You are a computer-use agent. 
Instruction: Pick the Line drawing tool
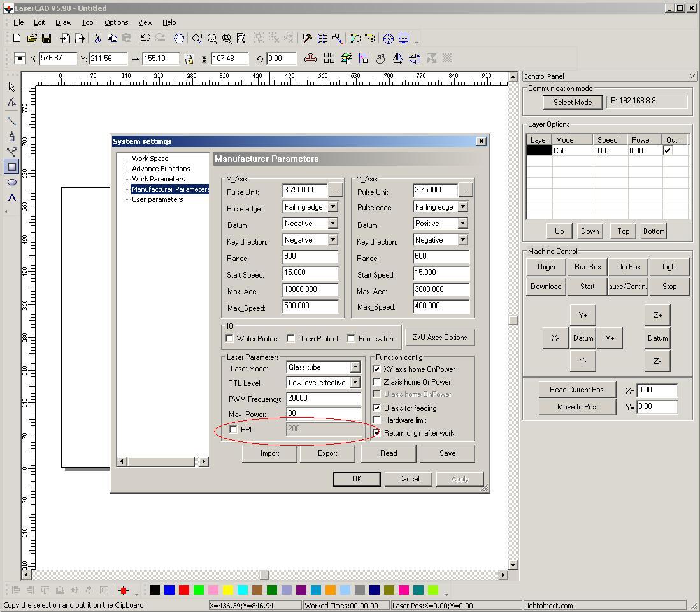click(x=11, y=120)
